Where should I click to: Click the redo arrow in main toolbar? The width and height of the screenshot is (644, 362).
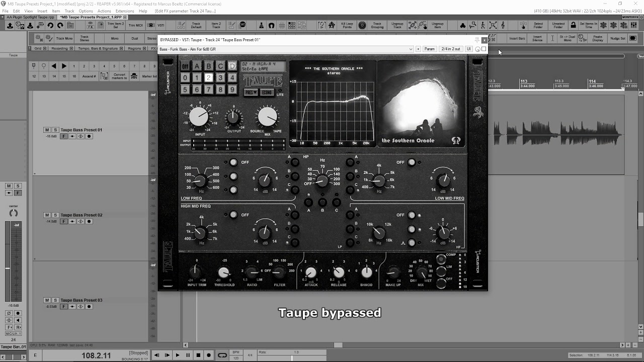pos(60,25)
